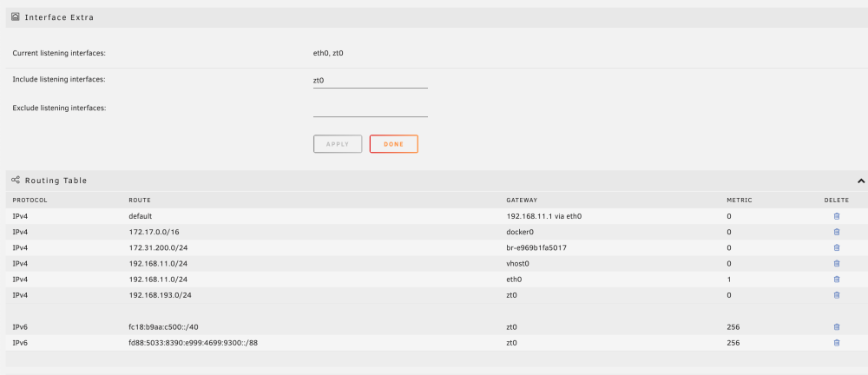
Task: Select the vhost0 gateway cell
Action: [x=517, y=264]
